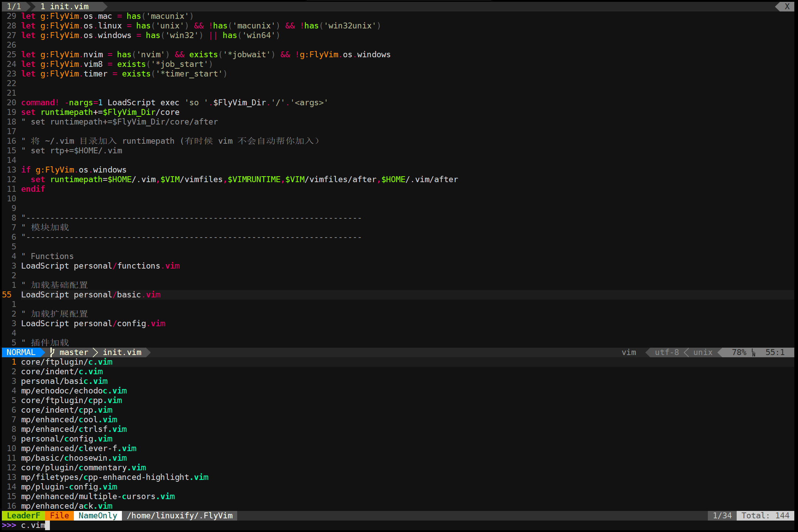Viewport: 798px width, 532px height.
Task: Click the line-number symbol beside 78%
Action: tap(753, 352)
